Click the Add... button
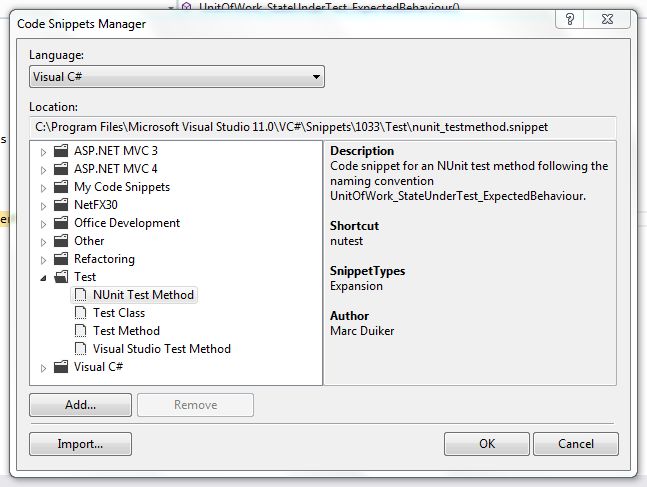 [x=80, y=405]
